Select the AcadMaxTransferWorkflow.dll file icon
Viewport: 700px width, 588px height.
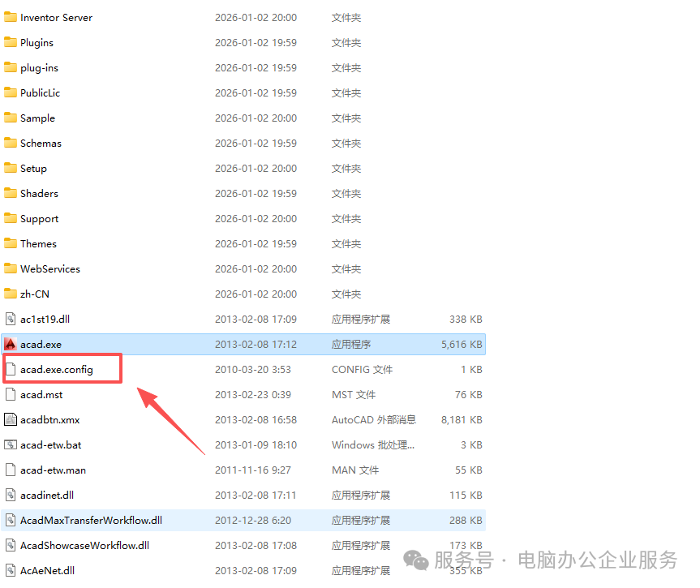click(x=11, y=520)
